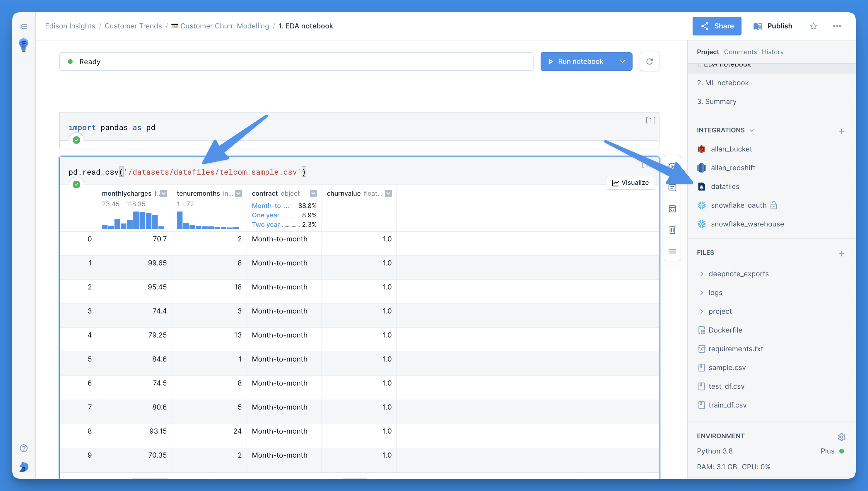Open the 3. Summary notebook
Screen dimensions: 868x491
click(x=717, y=101)
